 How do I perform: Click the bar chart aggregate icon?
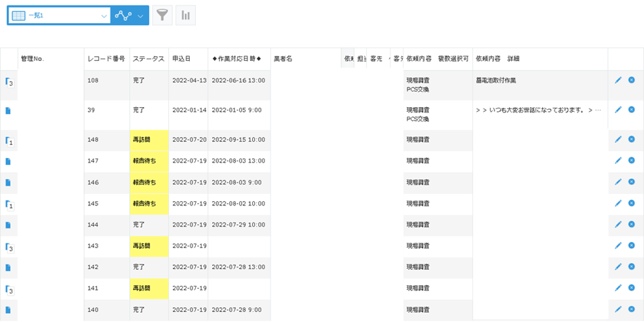186,16
